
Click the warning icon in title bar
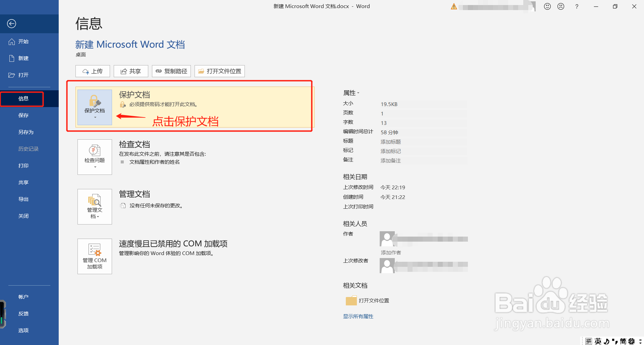pyautogui.click(x=454, y=6)
